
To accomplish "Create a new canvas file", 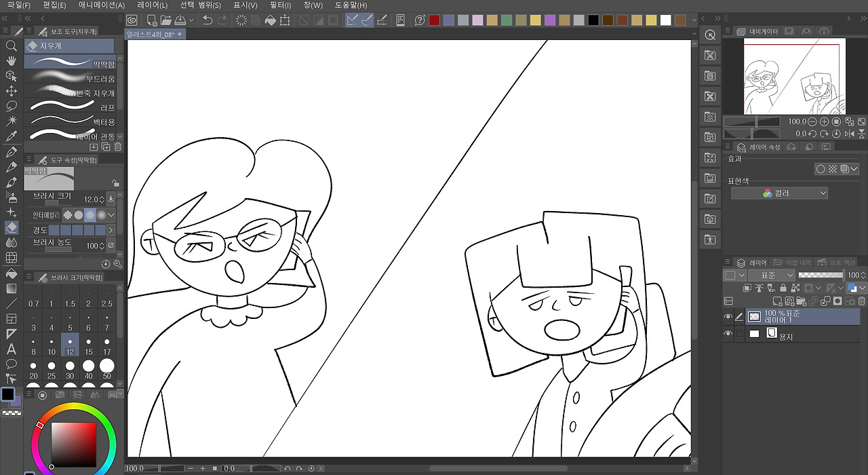I will 151,20.
